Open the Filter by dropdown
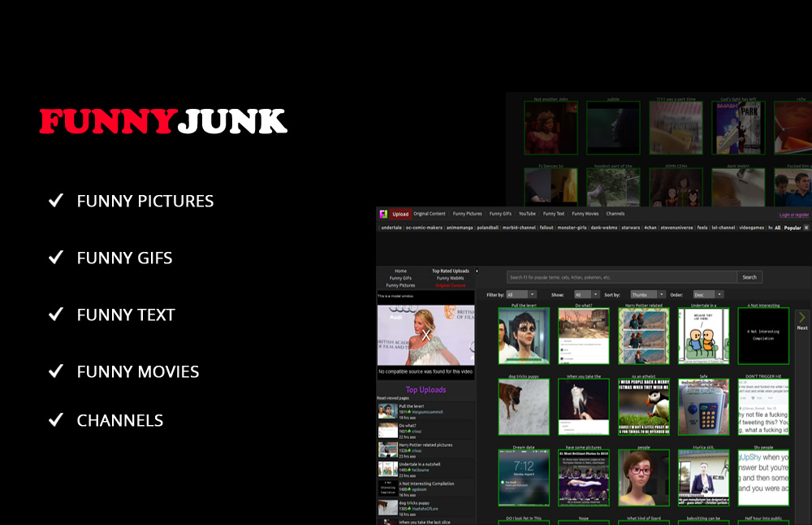This screenshot has width=812, height=525. [521, 294]
